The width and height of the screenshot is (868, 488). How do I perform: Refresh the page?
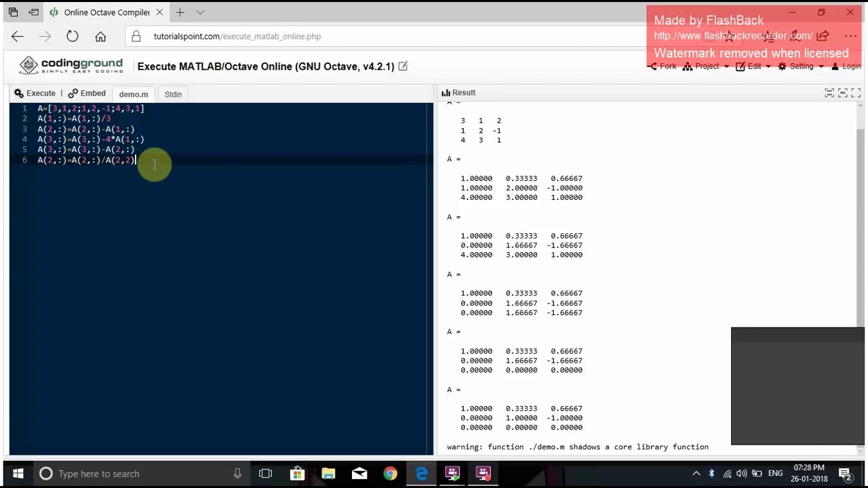coord(73,37)
